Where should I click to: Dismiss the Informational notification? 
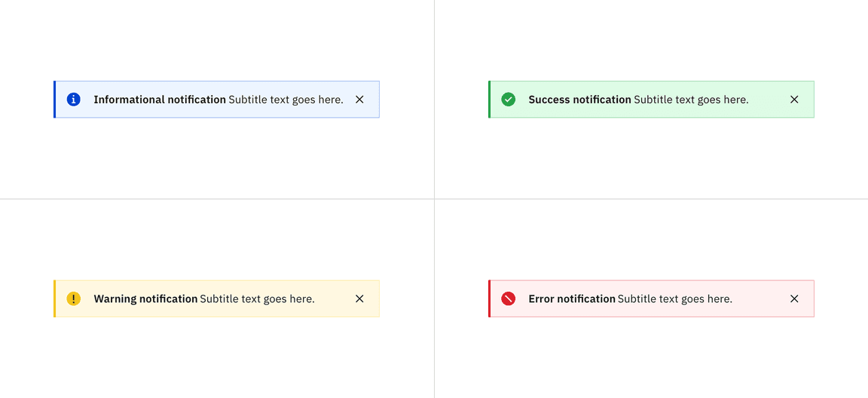pyautogui.click(x=359, y=99)
